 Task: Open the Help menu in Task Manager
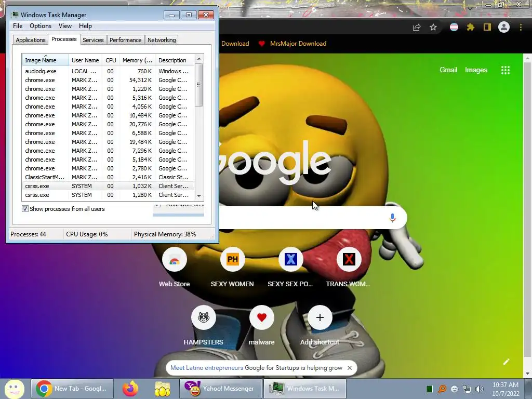click(85, 26)
